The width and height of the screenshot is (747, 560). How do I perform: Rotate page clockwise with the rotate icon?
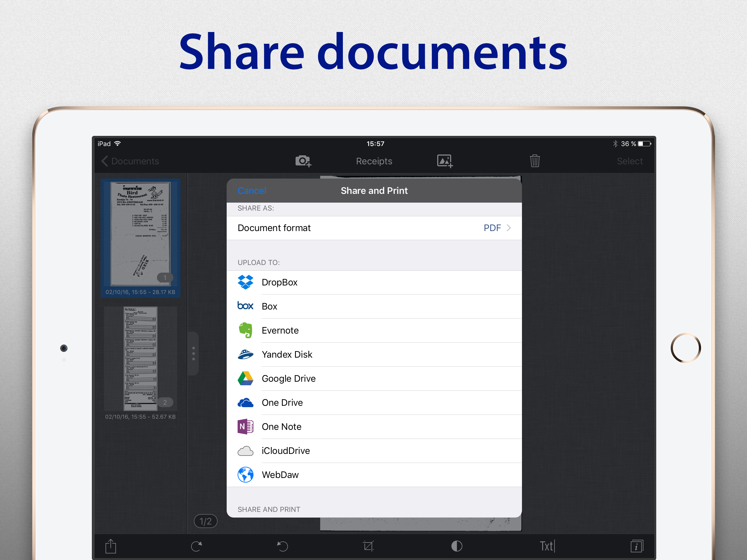197,546
